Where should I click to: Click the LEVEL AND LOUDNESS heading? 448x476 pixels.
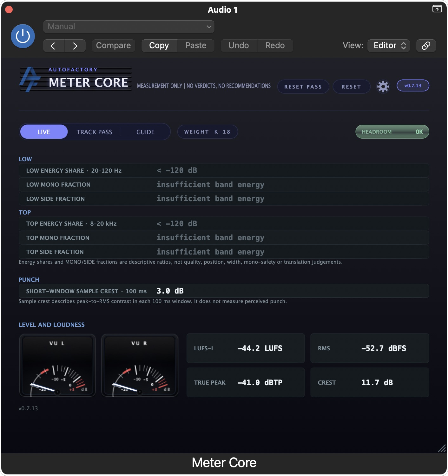[x=52, y=325]
